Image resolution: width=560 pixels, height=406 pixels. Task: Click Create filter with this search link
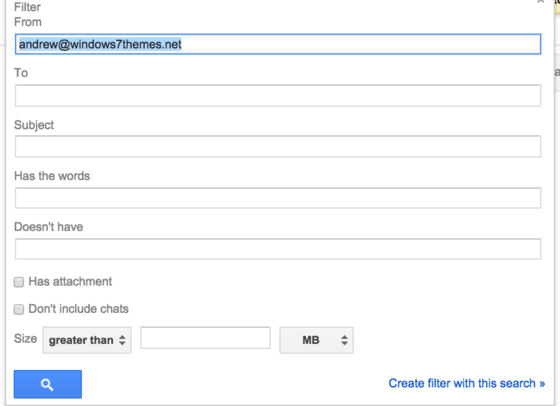(467, 383)
